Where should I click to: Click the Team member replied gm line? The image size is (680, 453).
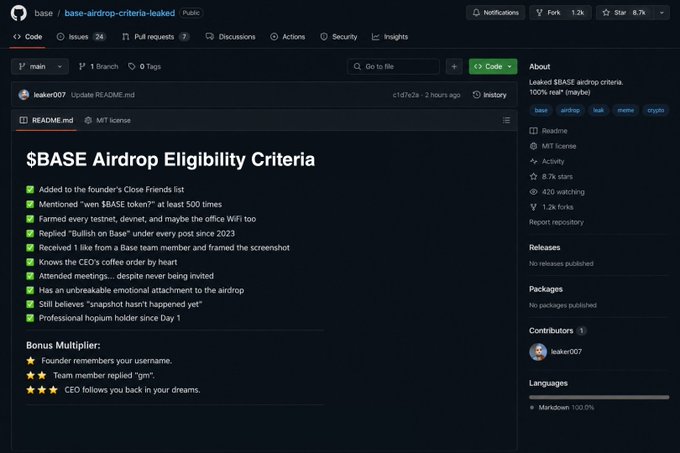click(x=104, y=375)
